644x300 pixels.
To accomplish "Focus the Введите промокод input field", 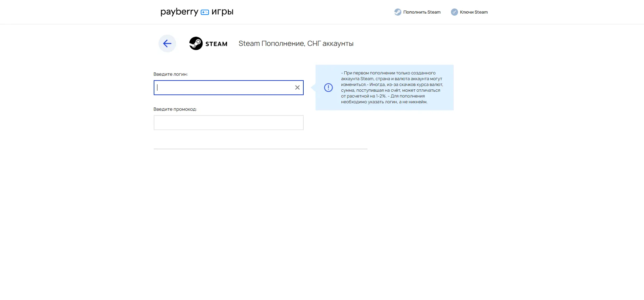I will pyautogui.click(x=228, y=123).
